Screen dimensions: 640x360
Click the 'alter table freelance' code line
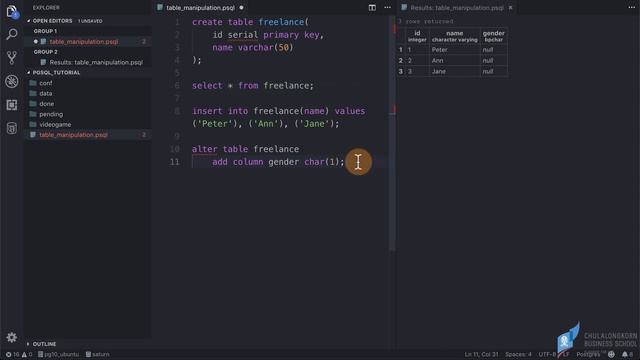point(245,149)
